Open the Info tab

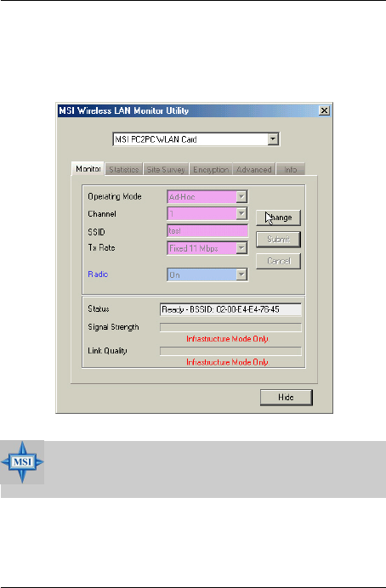tap(290, 169)
